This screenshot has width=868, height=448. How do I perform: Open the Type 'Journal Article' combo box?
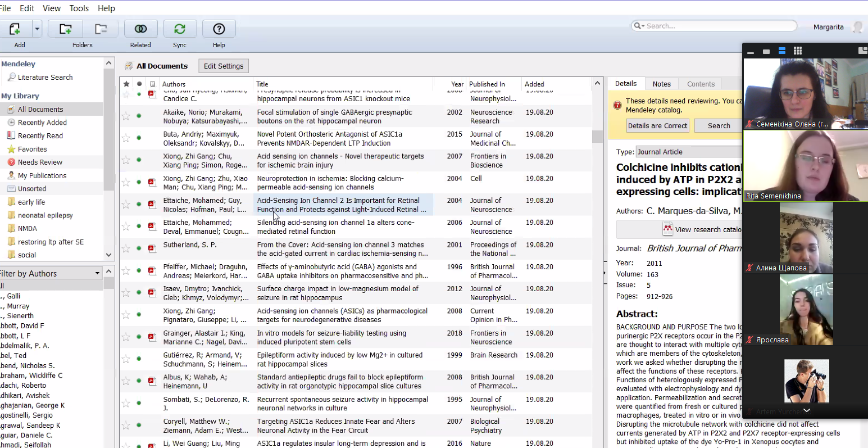[689, 152]
